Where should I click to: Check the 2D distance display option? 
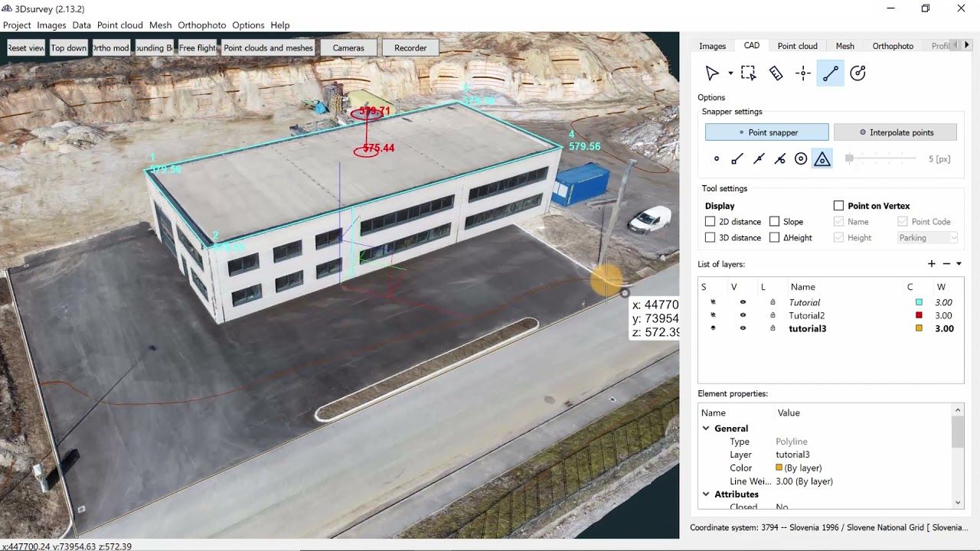tap(710, 221)
